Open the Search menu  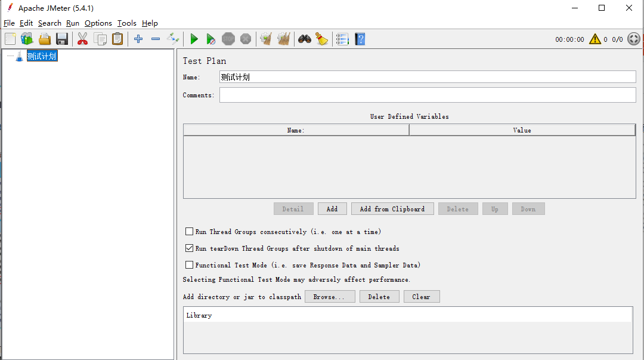coord(49,23)
